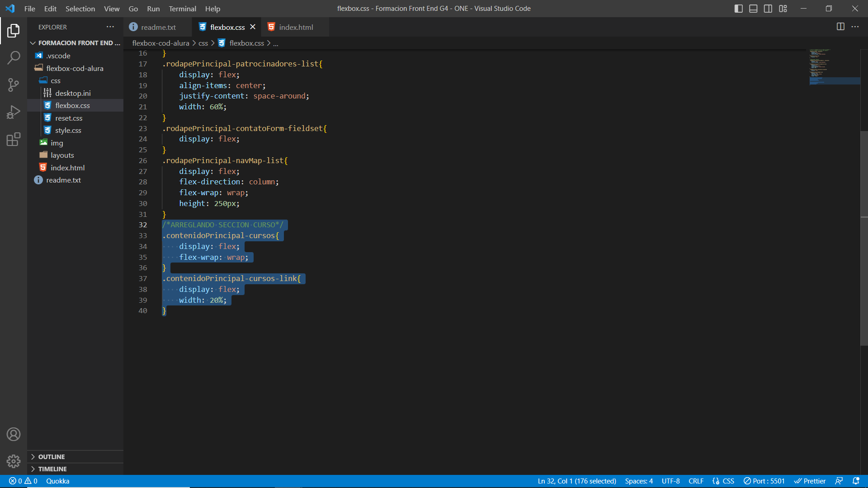Open desktop.ini in the explorer
The image size is (868, 488).
[x=75, y=93]
